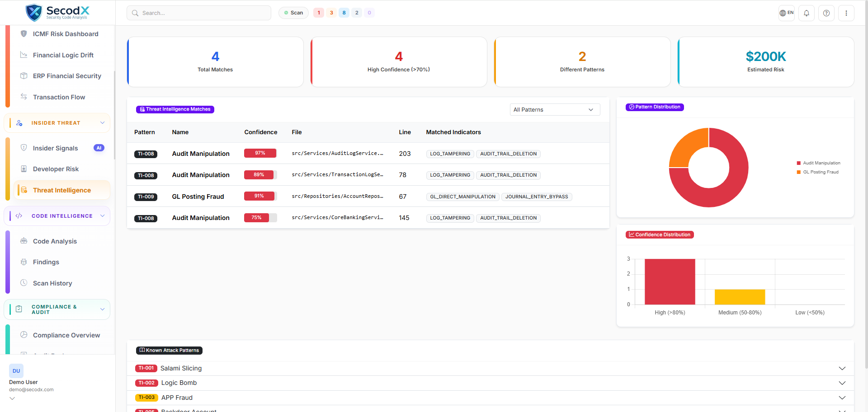Click the 91% confidence bar
This screenshot has width=868, height=412.
(260, 196)
